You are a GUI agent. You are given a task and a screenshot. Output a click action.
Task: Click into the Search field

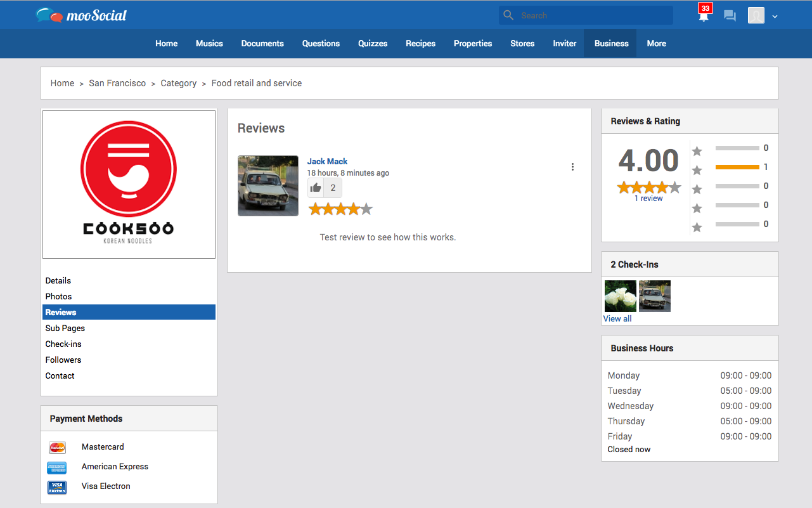coord(586,15)
